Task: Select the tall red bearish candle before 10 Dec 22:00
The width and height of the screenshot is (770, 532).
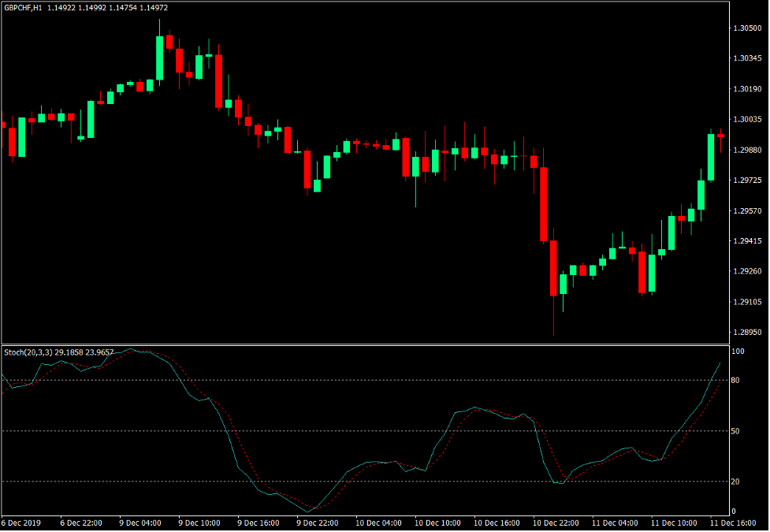Action: 544,205
